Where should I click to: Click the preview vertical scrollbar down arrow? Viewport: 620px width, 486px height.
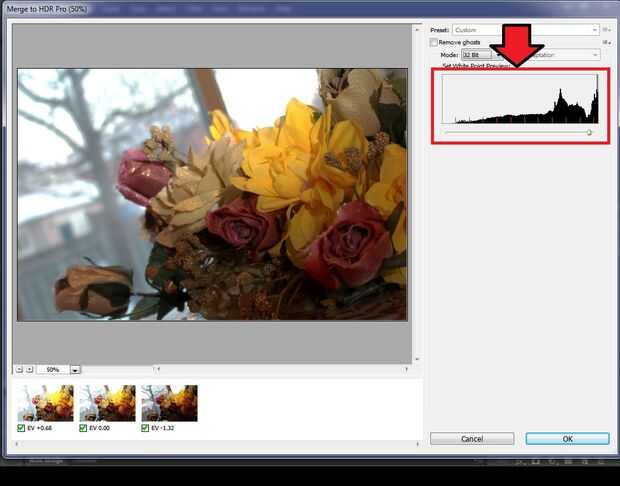(x=417, y=359)
